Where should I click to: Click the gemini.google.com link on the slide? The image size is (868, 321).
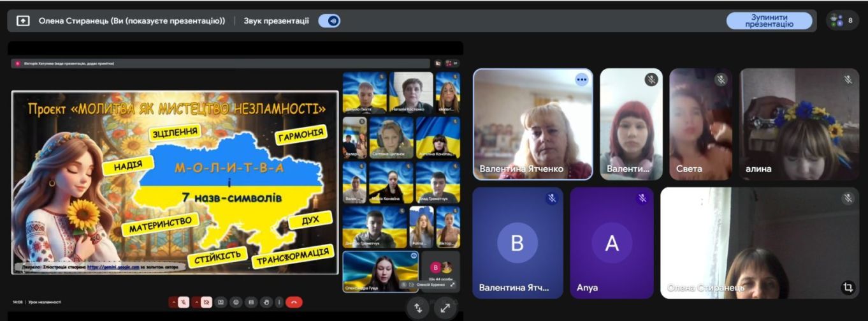click(x=113, y=266)
